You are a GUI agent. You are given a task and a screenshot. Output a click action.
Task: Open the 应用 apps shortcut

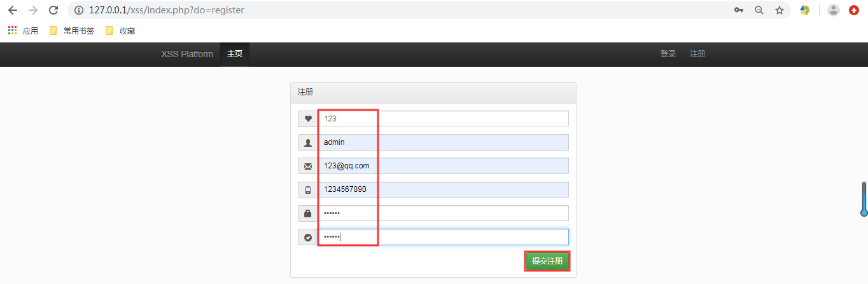[23, 30]
